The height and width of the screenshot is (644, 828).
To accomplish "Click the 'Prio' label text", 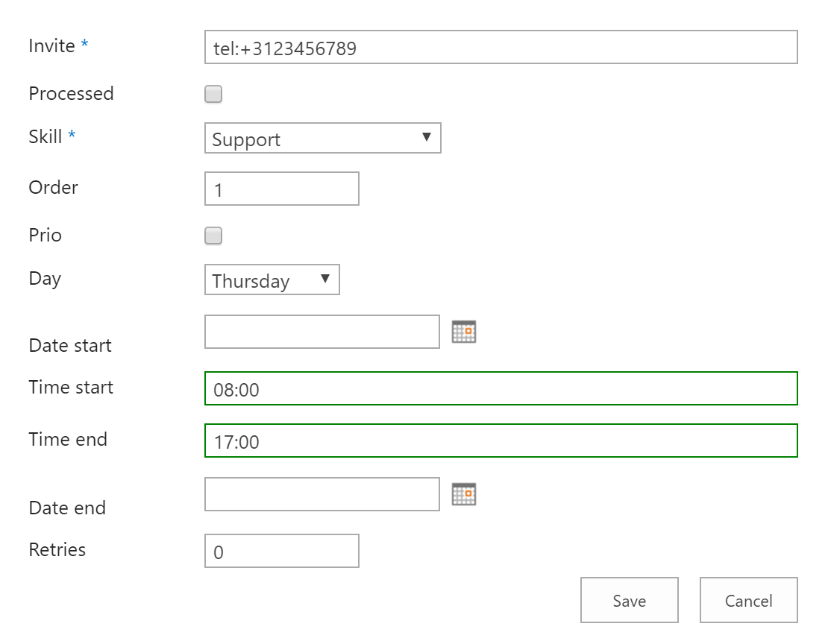I will (x=45, y=236).
